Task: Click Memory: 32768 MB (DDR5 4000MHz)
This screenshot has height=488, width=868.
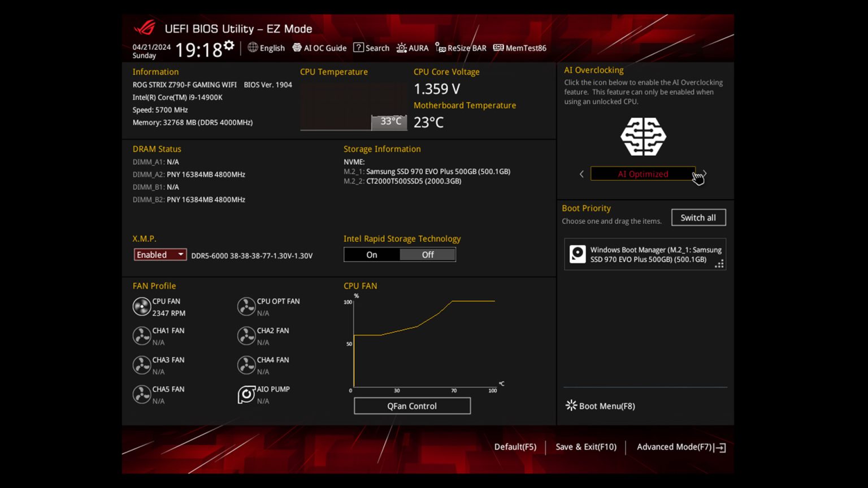Action: click(193, 122)
